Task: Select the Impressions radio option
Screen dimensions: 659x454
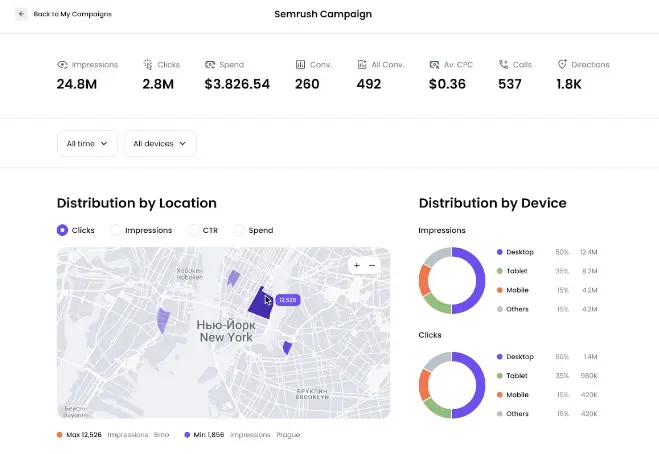Action: (116, 230)
